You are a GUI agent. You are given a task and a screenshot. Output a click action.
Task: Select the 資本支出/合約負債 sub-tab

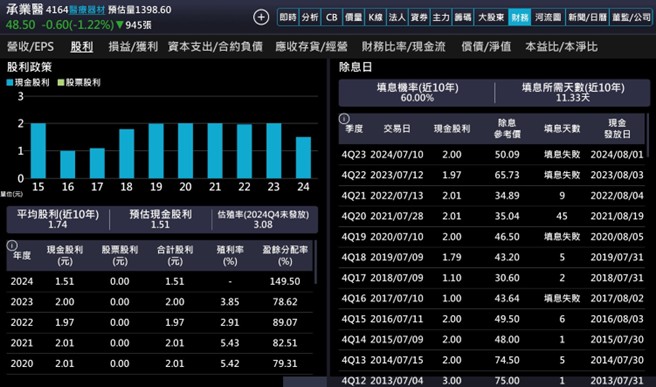coord(215,47)
